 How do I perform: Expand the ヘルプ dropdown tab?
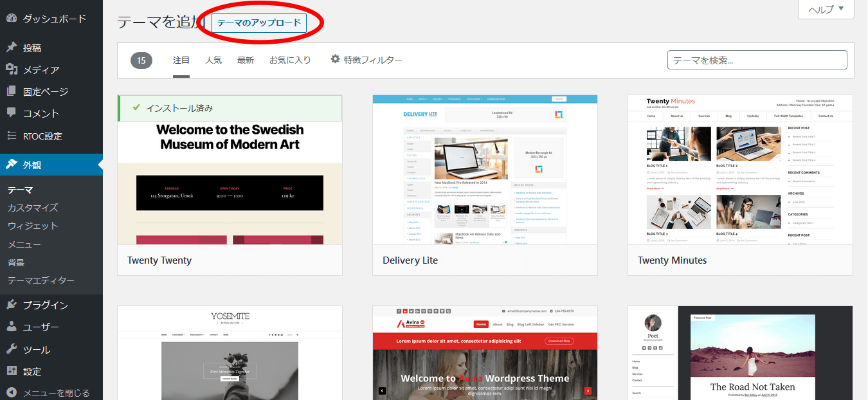tap(826, 9)
